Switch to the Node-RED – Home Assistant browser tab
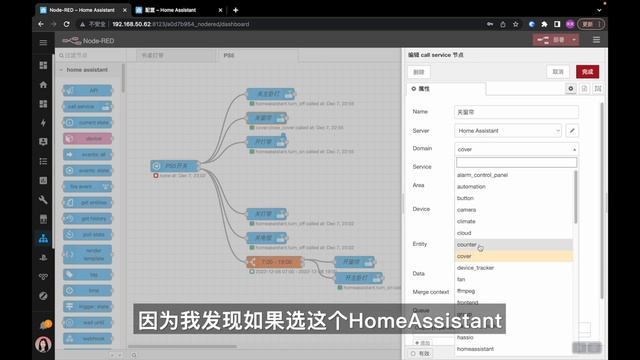 tap(83, 10)
